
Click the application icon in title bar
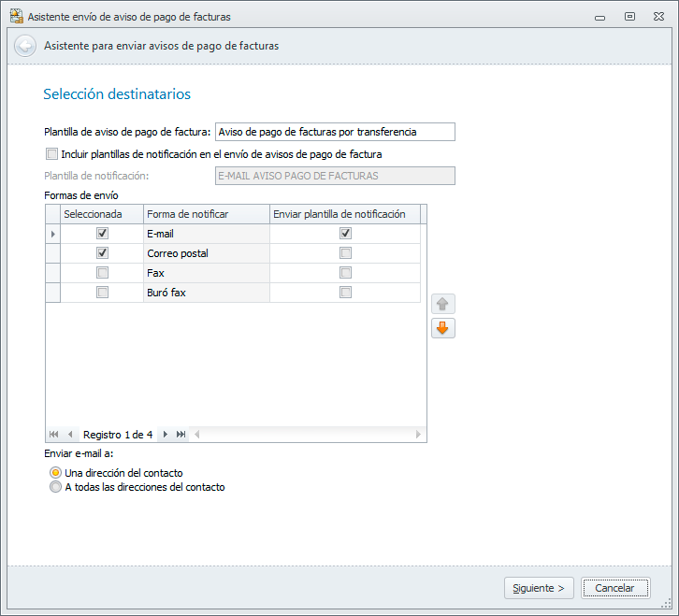coord(16,16)
